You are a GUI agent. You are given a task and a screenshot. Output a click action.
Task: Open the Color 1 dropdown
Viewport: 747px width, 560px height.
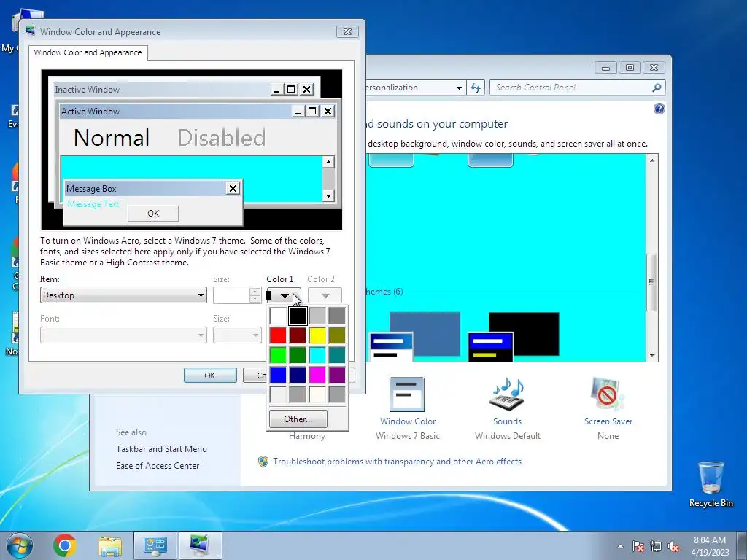[284, 295]
